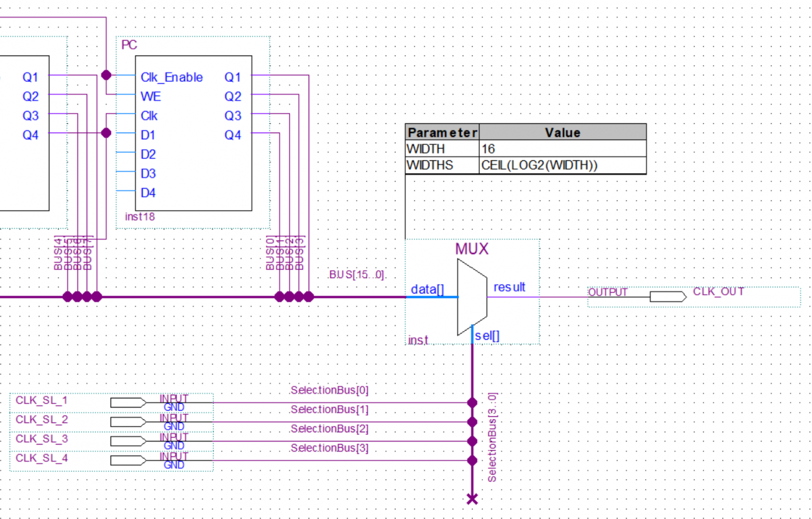The image size is (812, 519).
Task: Click the inst label below the MUX
Action: pos(418,340)
